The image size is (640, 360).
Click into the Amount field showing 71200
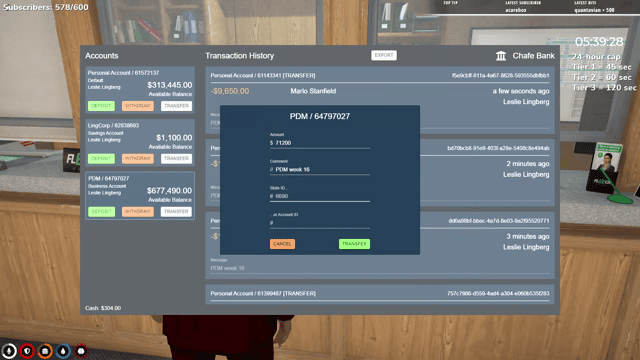point(320,143)
